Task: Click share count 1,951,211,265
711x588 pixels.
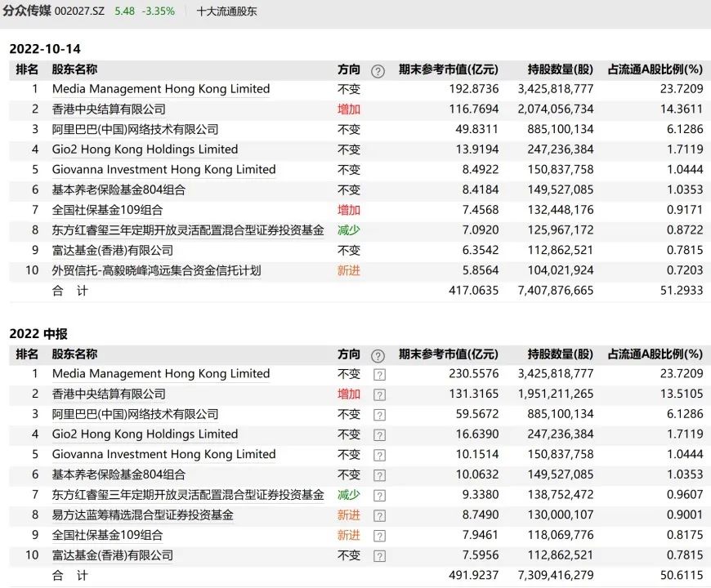Action: coord(556,394)
